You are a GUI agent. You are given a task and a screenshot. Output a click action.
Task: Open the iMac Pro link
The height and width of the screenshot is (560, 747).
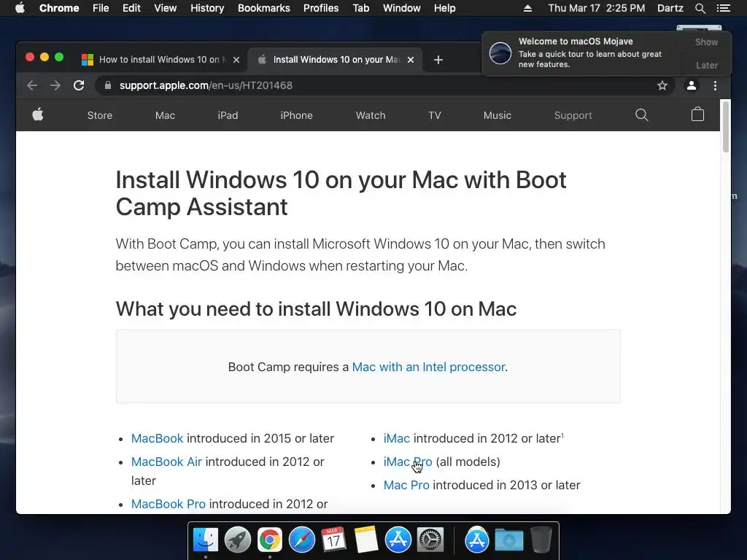tap(408, 462)
